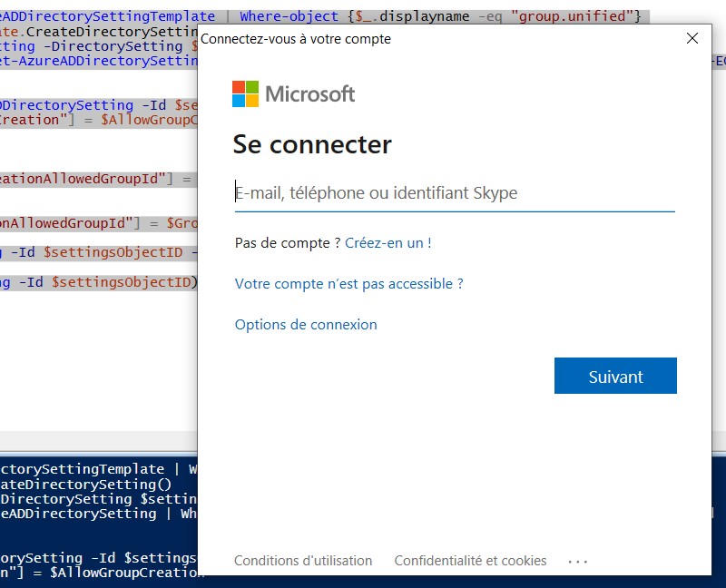Click the Microsoft four-square logo

pos(245,93)
